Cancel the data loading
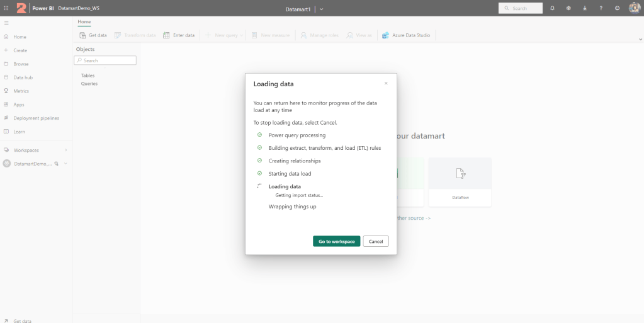644x323 pixels. click(376, 241)
